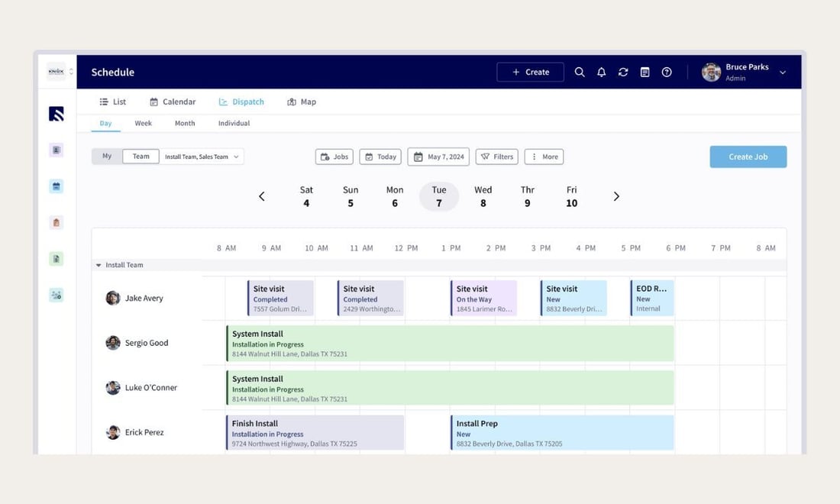
Task: Click the Create button in header
Action: point(531,72)
